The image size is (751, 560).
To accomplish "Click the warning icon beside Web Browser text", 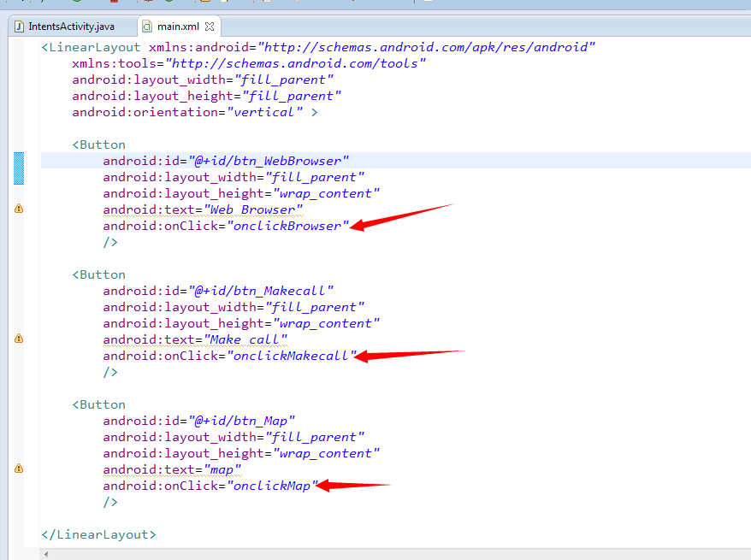I will [x=19, y=209].
